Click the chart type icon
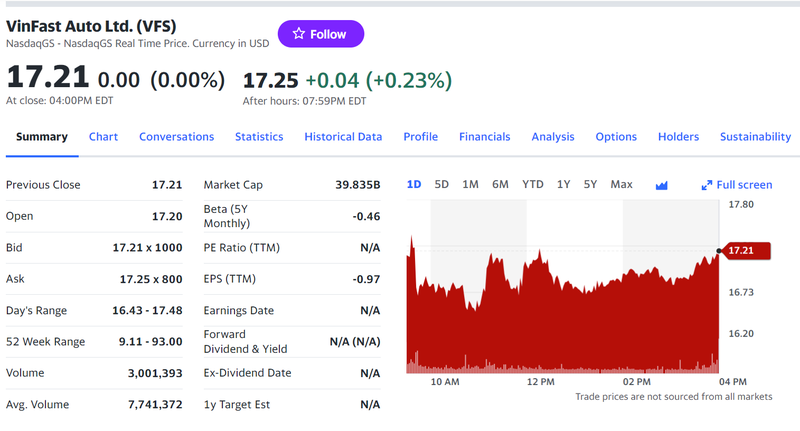 point(661,185)
